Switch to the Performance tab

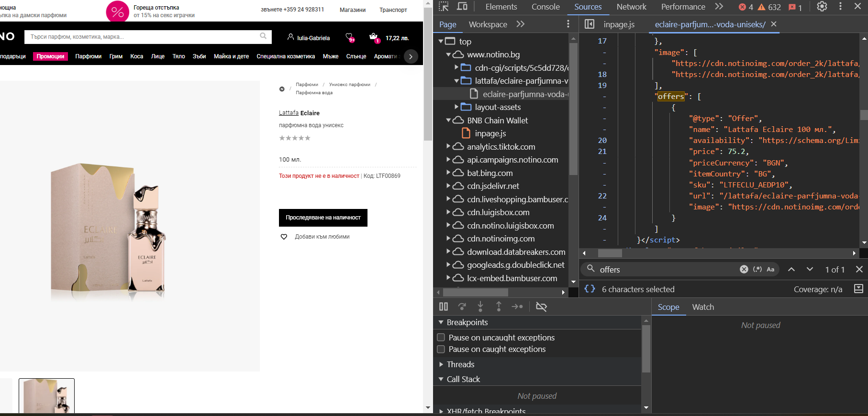(683, 7)
